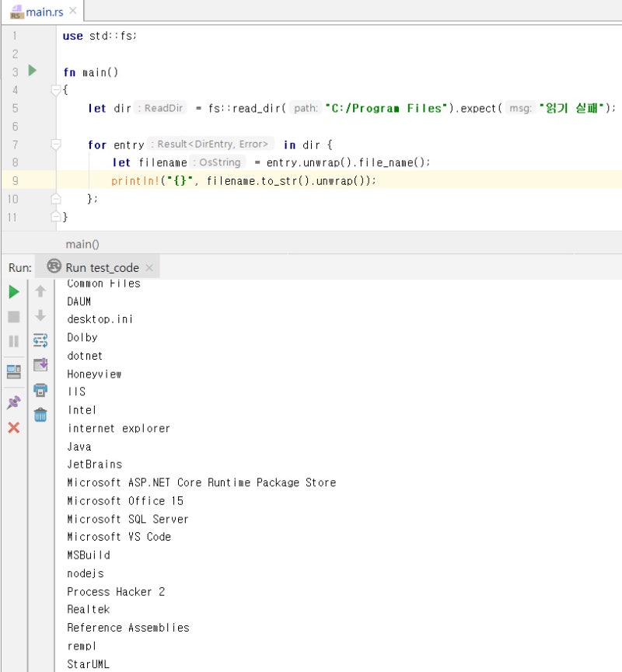Click the Pause output icon

coord(14,341)
